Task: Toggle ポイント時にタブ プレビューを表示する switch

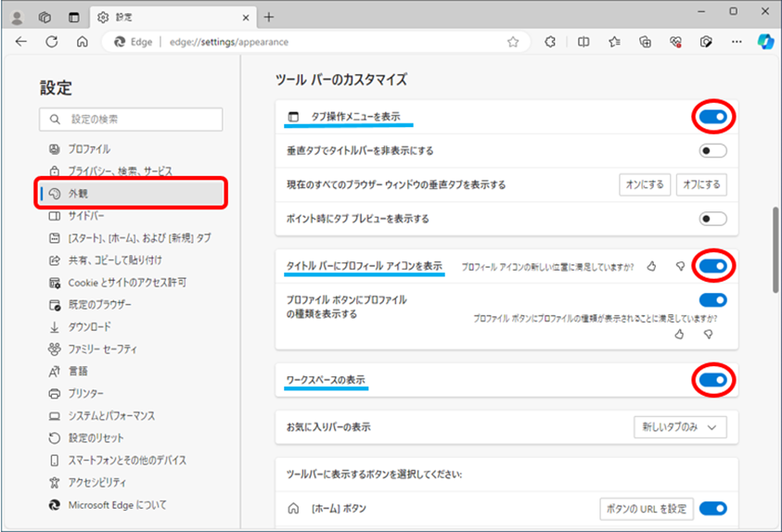Action: click(x=713, y=219)
